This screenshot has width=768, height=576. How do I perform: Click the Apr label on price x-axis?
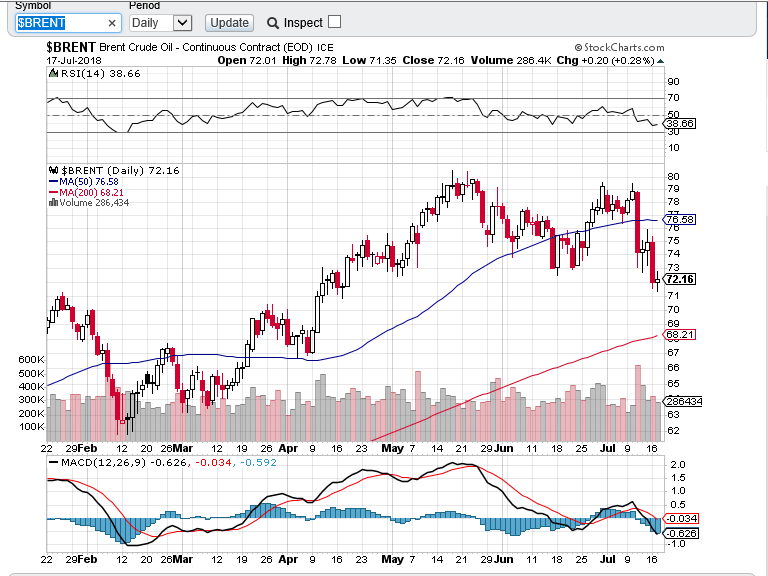click(288, 448)
